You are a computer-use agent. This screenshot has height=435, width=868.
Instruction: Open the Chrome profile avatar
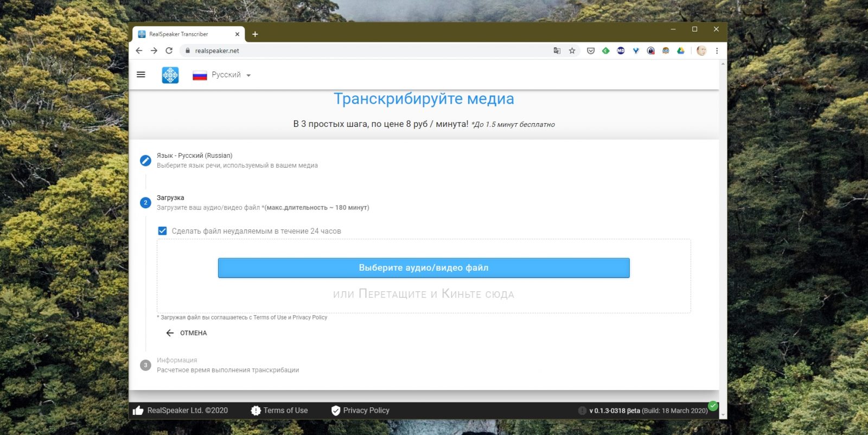[x=701, y=50]
